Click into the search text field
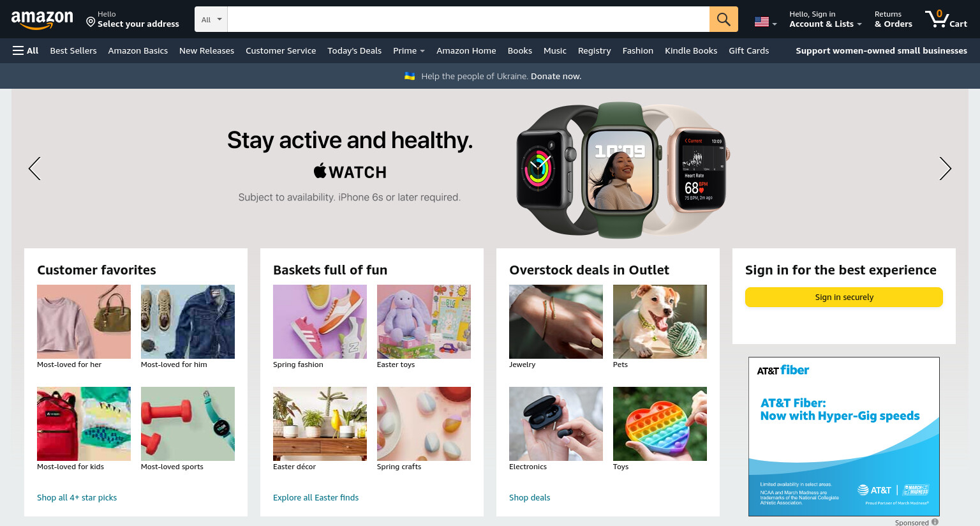 pos(468,19)
